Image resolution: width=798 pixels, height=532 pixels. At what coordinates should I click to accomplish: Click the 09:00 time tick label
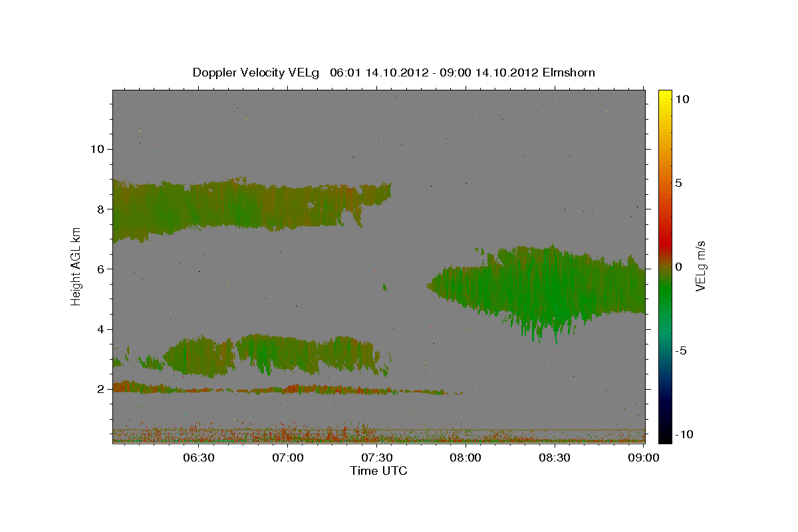point(644,458)
